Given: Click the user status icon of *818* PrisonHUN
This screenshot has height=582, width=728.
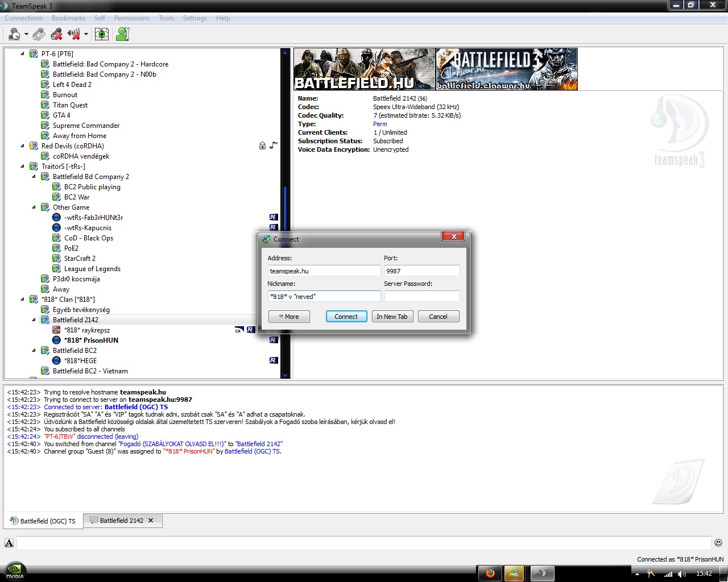Looking at the screenshot, I should tap(56, 340).
